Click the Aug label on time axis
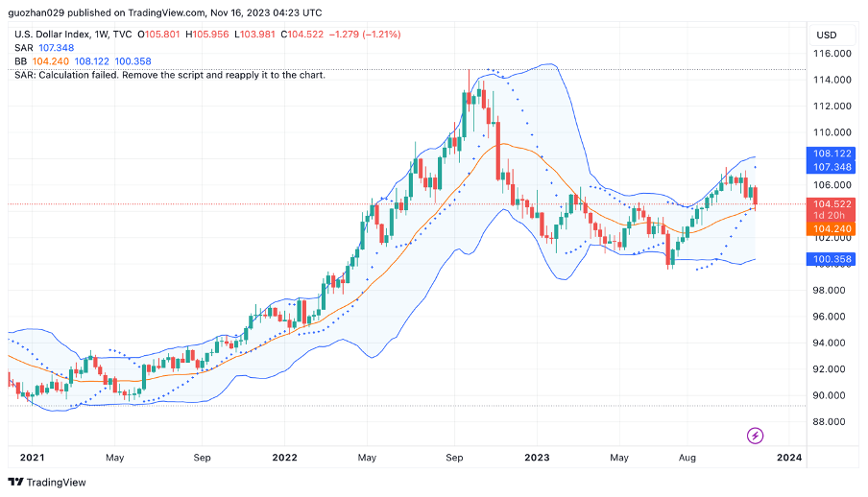Viewport: 868px width, 497px height. click(x=687, y=459)
